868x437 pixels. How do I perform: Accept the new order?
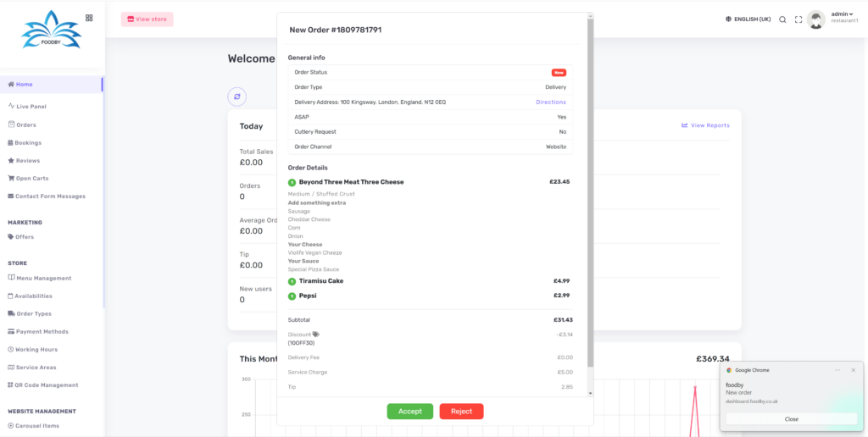409,412
